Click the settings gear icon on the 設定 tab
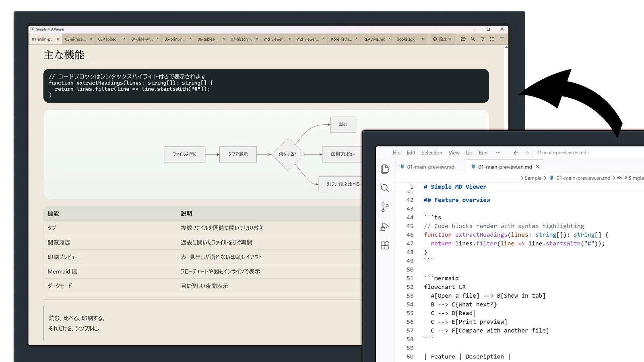 tap(435, 39)
